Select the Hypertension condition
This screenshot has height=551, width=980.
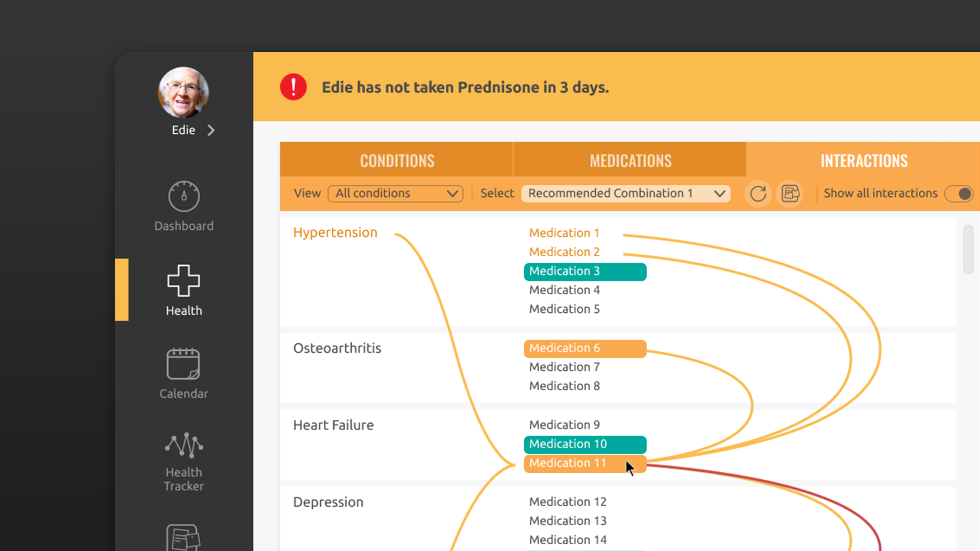(x=336, y=233)
